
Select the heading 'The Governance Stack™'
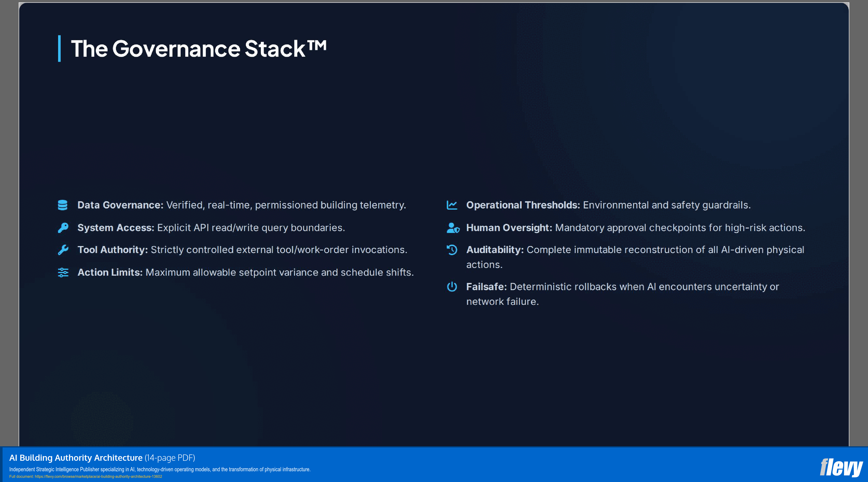pos(199,49)
